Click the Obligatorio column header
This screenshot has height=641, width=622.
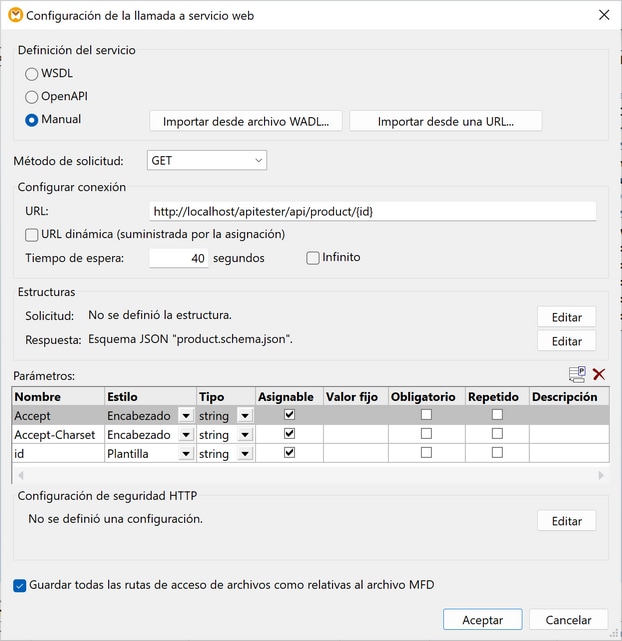coord(427,397)
